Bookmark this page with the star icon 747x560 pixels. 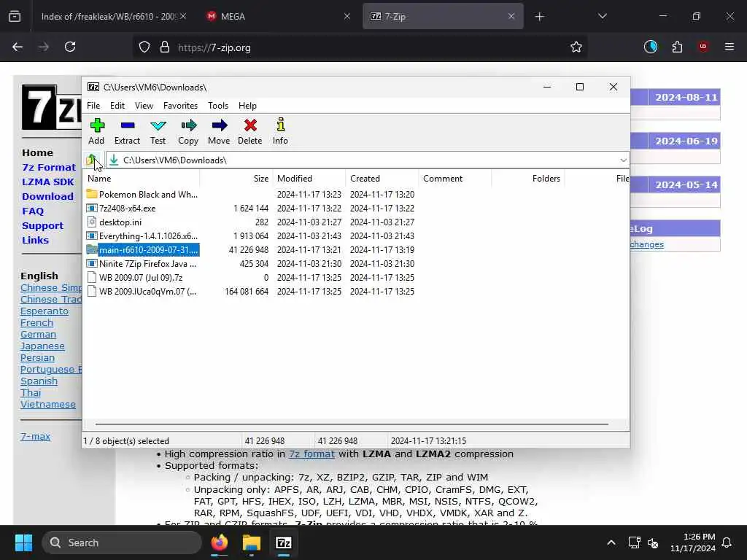576,47
